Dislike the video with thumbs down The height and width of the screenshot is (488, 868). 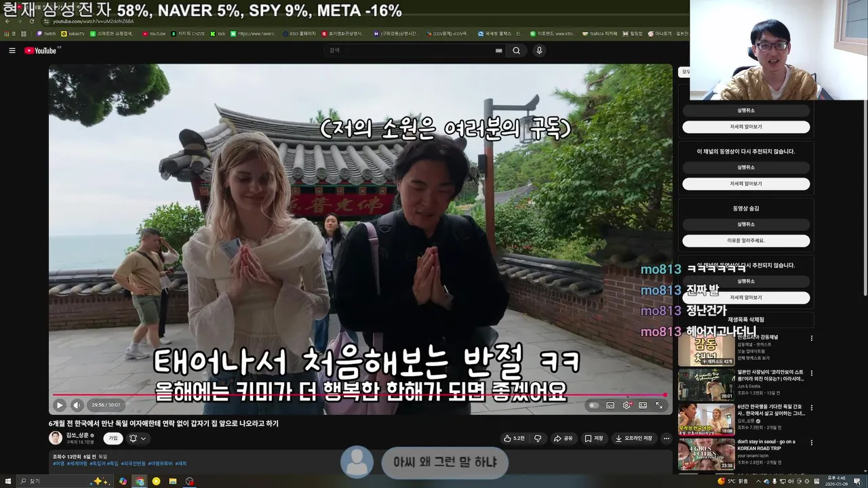point(538,439)
